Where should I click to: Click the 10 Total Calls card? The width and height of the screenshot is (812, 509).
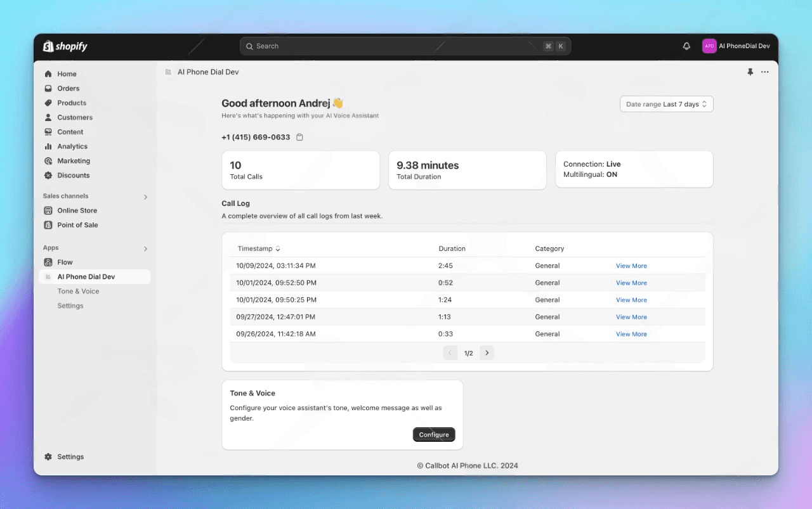pyautogui.click(x=301, y=170)
